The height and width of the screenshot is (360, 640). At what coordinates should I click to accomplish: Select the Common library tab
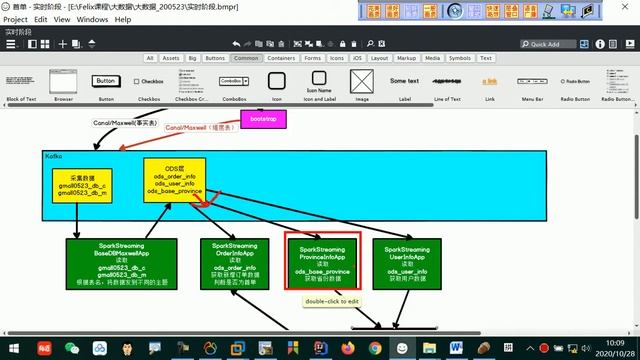pyautogui.click(x=246, y=58)
